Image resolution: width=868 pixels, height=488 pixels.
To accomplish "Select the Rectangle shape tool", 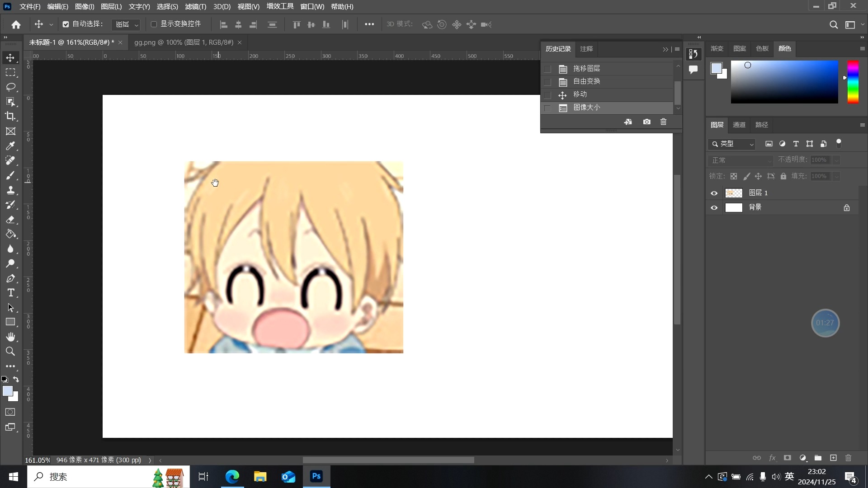I will pos(10,322).
